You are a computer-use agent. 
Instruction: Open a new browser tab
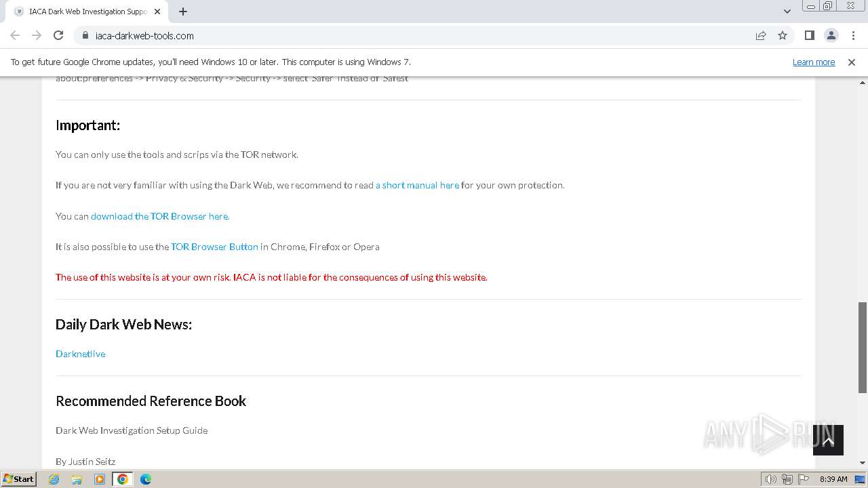[183, 12]
